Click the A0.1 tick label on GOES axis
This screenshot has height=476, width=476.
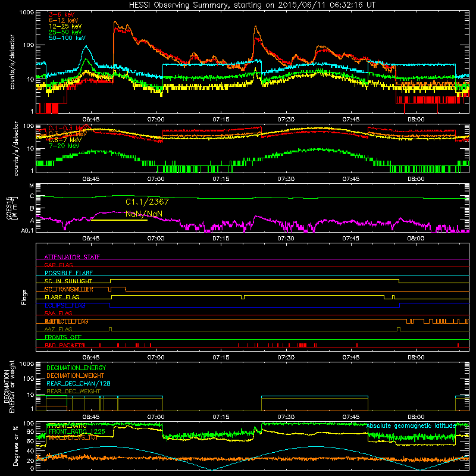point(27,230)
